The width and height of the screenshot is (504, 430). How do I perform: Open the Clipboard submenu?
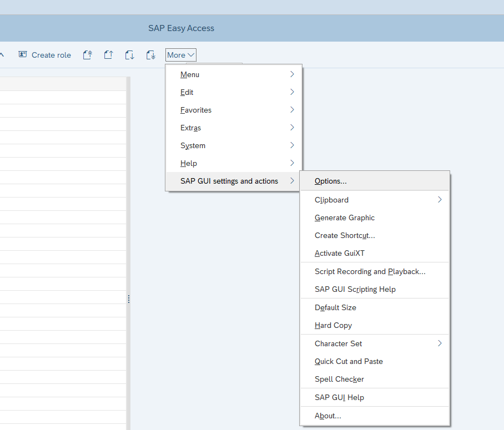pos(375,200)
